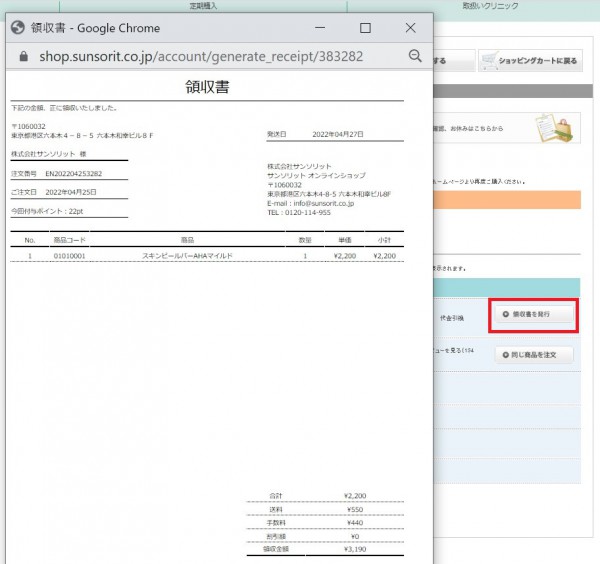
Task: Click the zoom magnifier icon in address bar
Action: point(415,56)
